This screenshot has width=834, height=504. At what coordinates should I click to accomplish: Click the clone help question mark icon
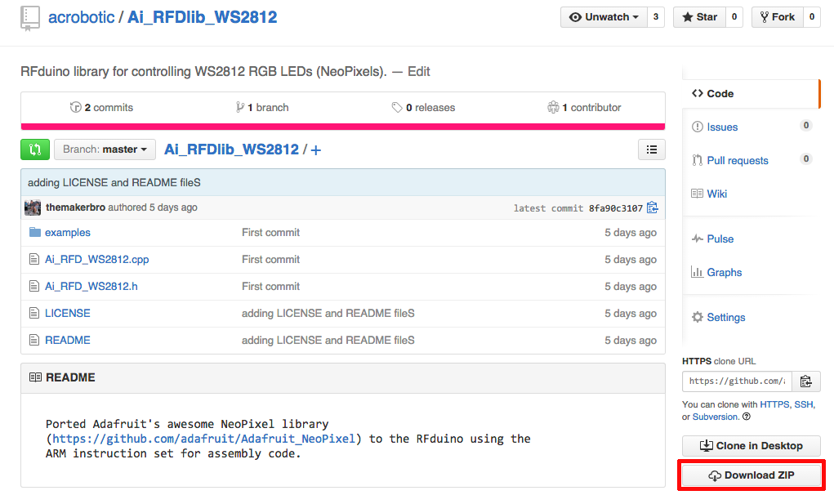[747, 417]
